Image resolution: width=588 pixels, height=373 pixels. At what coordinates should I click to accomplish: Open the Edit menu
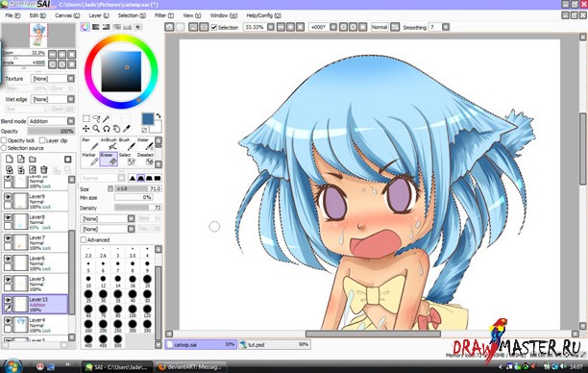click(x=37, y=15)
